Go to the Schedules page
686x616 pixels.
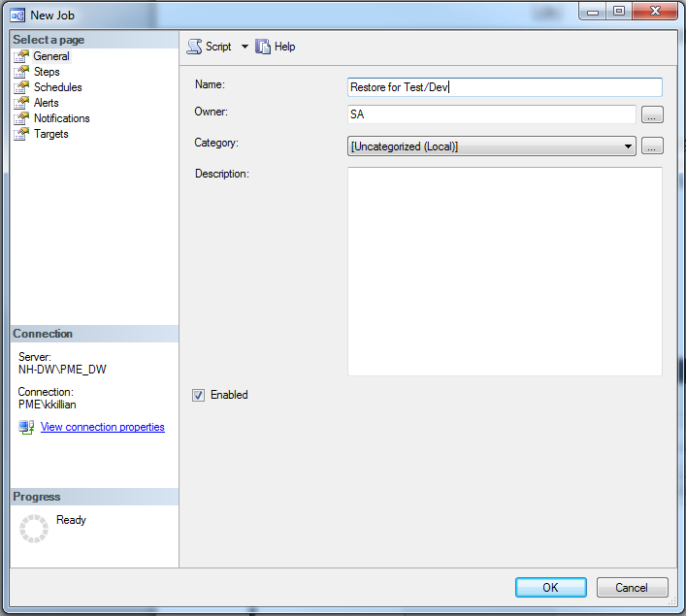point(58,87)
